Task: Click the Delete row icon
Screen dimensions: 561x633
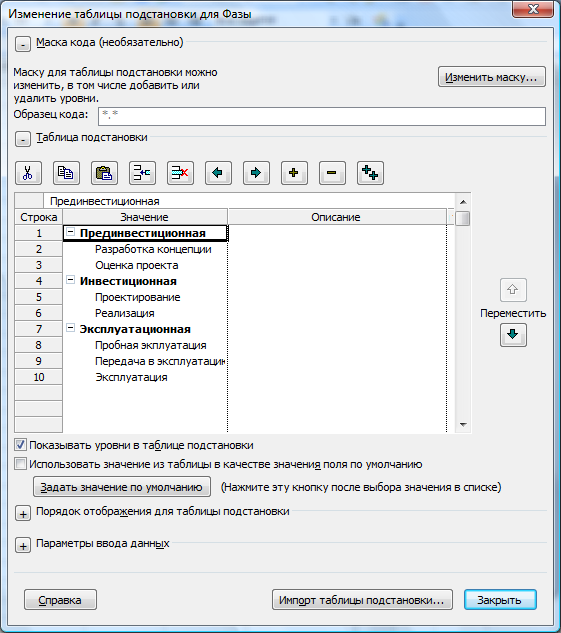Action: (x=180, y=173)
